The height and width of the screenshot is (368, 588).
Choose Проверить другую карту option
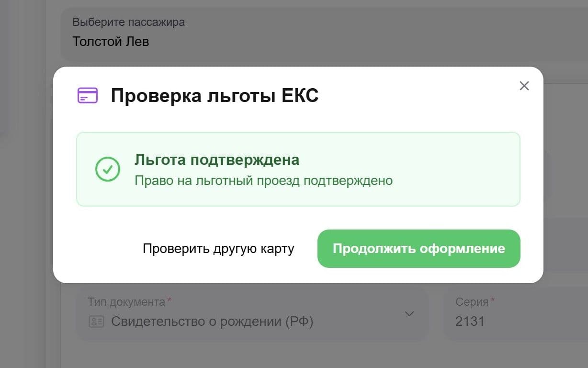click(218, 249)
